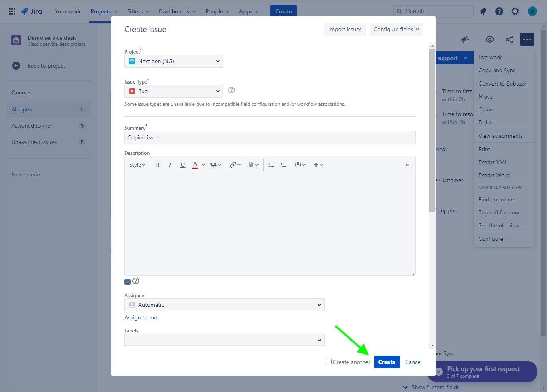547x392 pixels.
Task: Click the blue Create submit button
Action: [x=387, y=362]
